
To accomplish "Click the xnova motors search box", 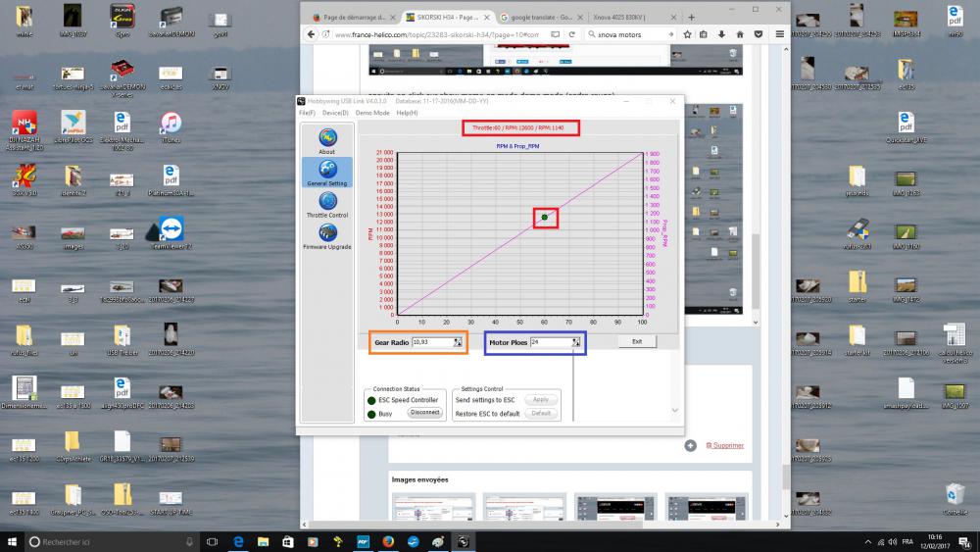I will (x=629, y=34).
